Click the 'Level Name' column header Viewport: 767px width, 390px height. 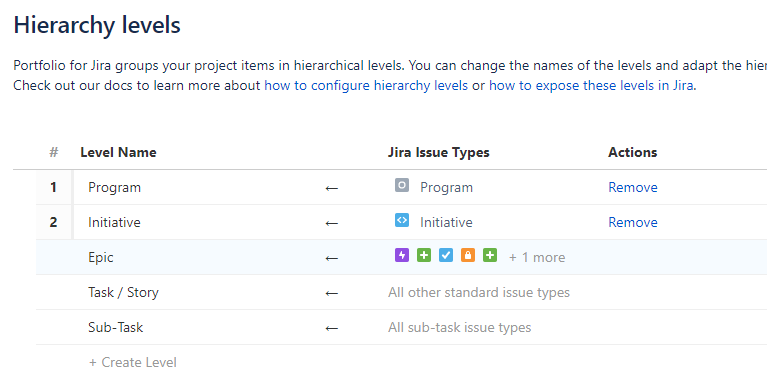(x=118, y=152)
